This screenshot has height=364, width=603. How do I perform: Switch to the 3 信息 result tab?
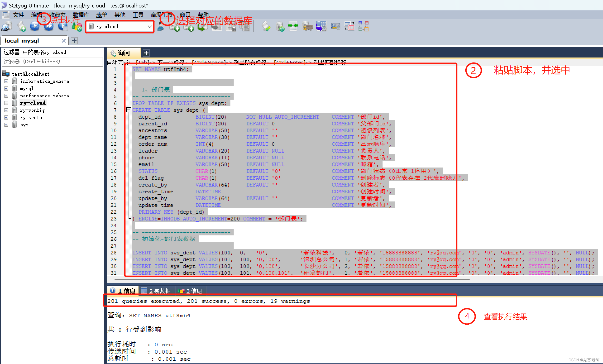point(191,291)
